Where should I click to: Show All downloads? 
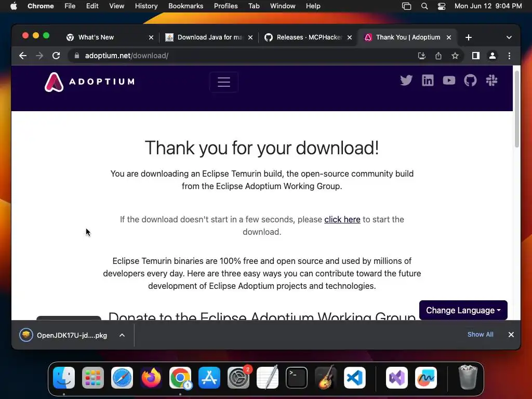[x=480, y=335]
